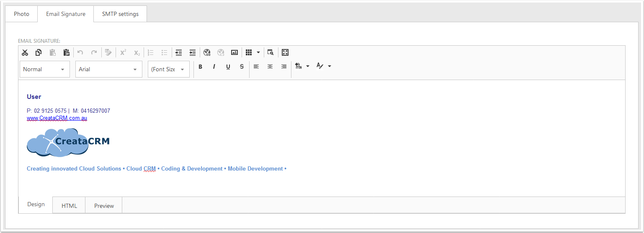Click the Indent icon
The width and height of the screenshot is (644, 233).
[179, 52]
